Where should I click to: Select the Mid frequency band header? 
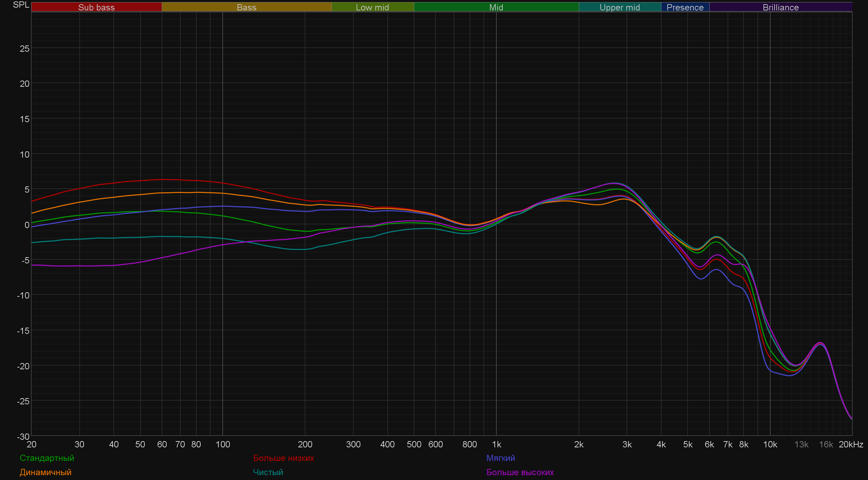pyautogui.click(x=496, y=7)
